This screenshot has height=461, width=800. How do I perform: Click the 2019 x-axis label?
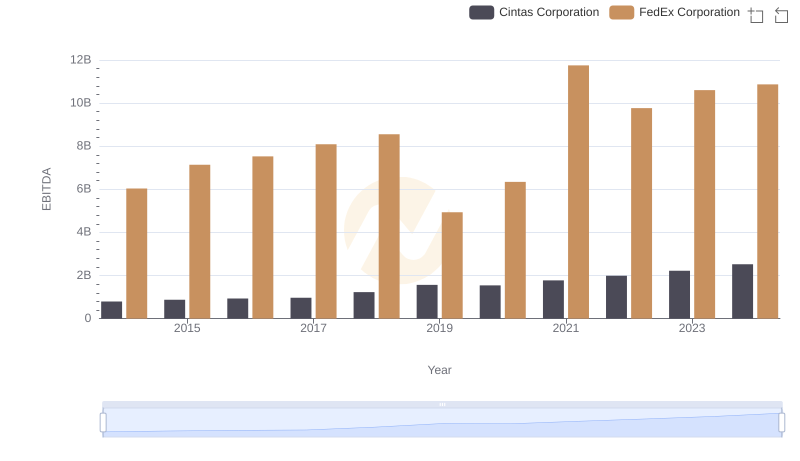[x=439, y=328]
